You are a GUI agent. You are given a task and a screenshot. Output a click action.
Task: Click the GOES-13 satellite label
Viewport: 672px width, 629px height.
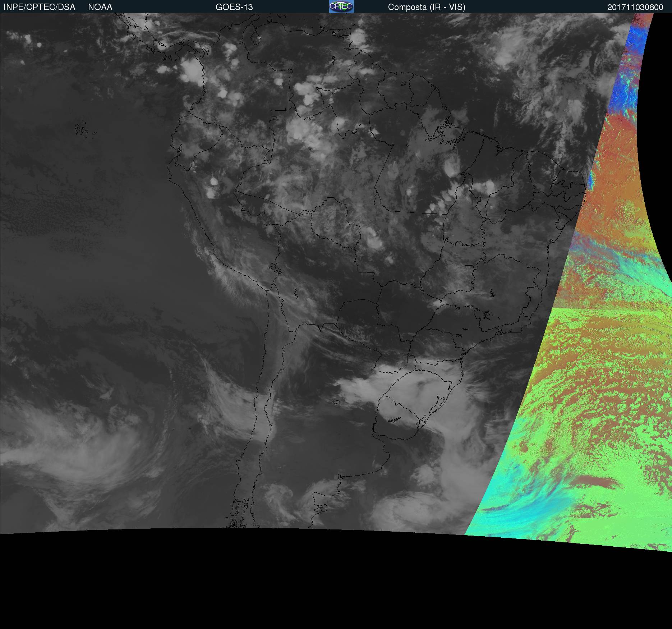(234, 7)
